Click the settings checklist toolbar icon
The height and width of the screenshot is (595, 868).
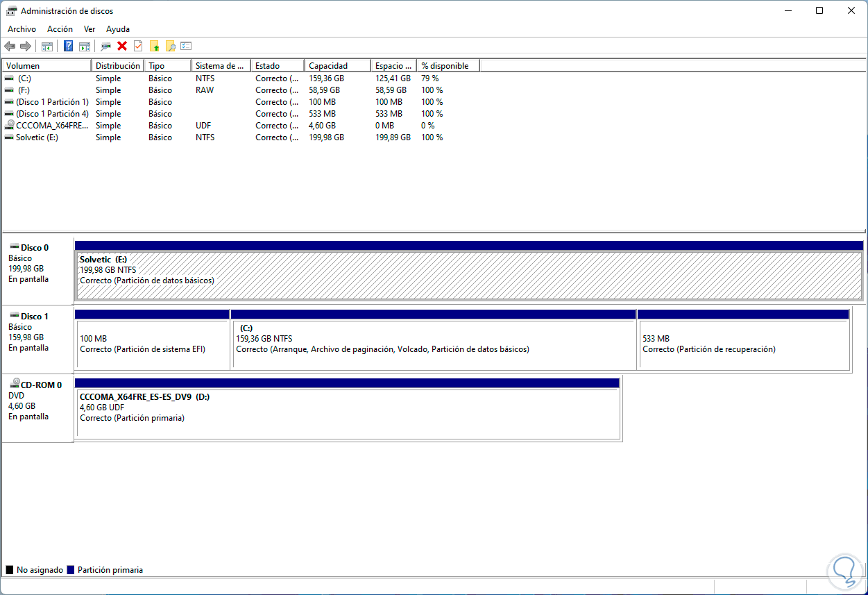[x=186, y=46]
